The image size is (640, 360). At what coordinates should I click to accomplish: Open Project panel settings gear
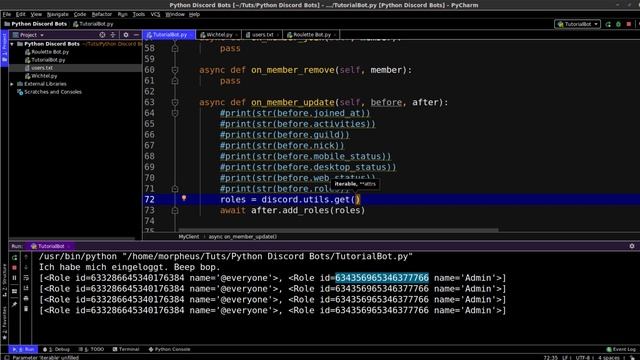(x=126, y=35)
